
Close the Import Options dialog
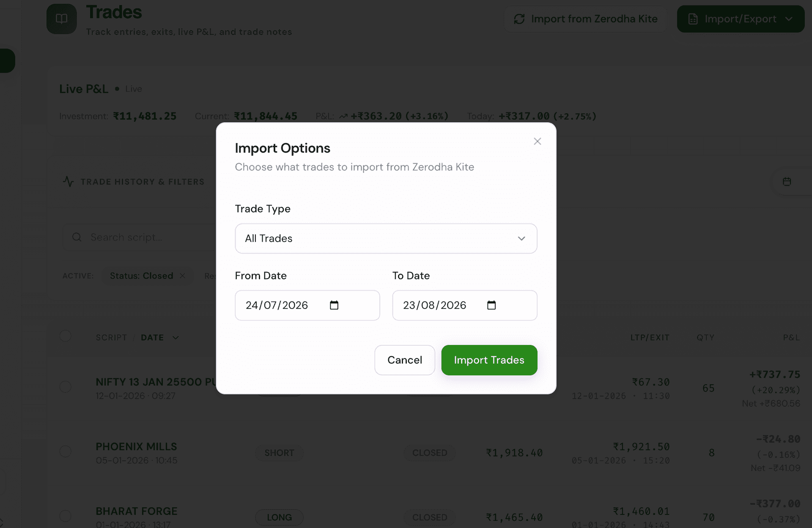[x=537, y=141]
